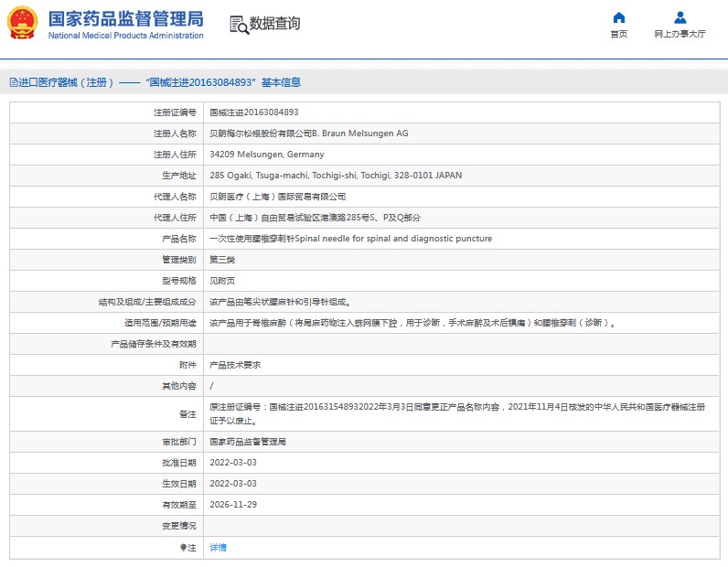
Task: Open the 详情 details link
Action: pos(218,548)
